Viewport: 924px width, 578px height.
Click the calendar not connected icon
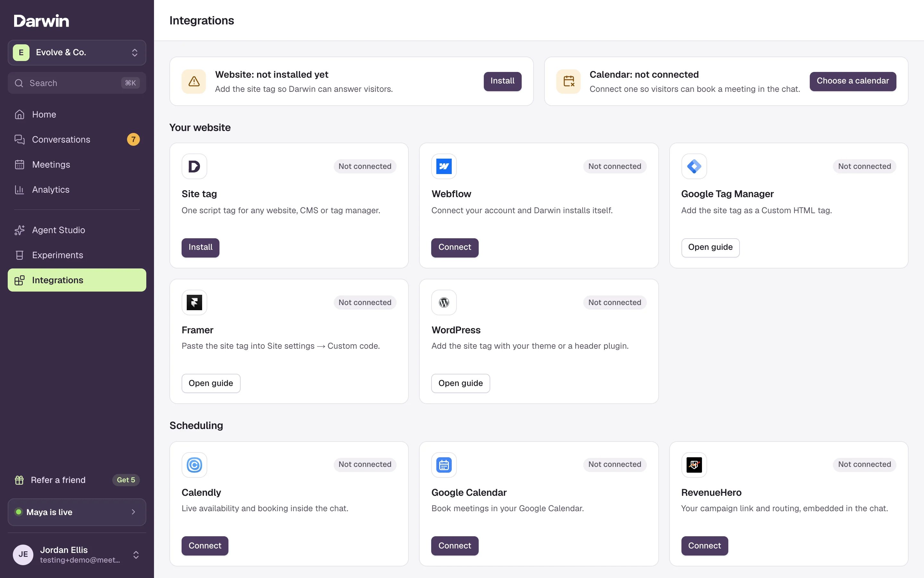tap(569, 82)
